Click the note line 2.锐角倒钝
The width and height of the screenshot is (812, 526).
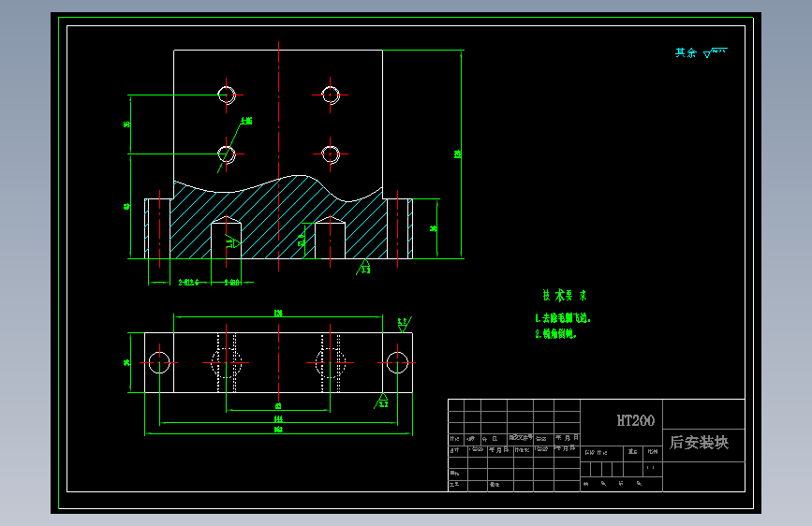tap(555, 334)
